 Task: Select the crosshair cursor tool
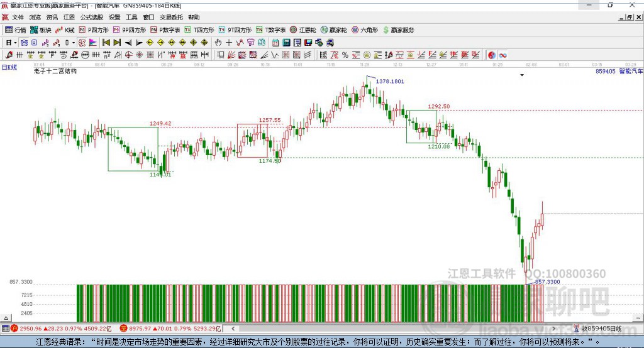pyautogui.click(x=229, y=43)
